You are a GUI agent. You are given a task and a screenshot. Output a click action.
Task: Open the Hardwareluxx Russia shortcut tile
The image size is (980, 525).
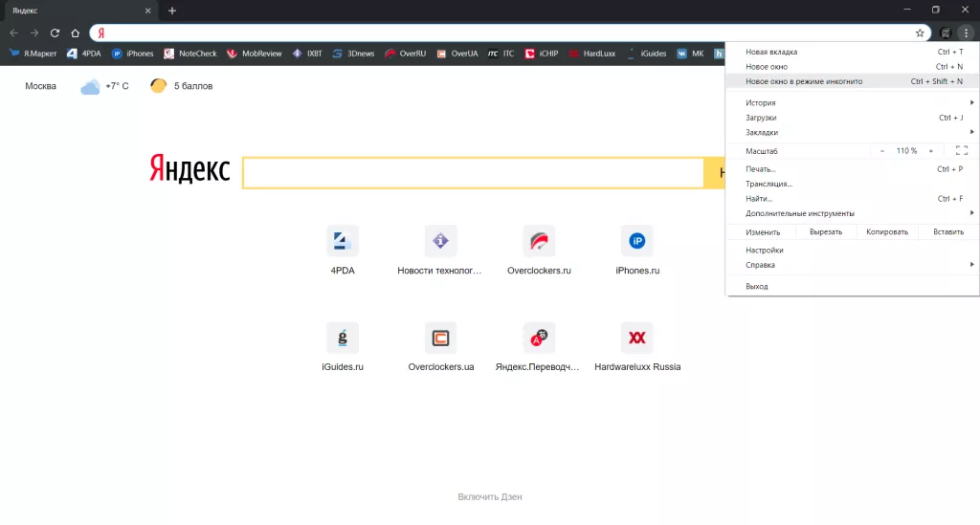[x=637, y=338]
